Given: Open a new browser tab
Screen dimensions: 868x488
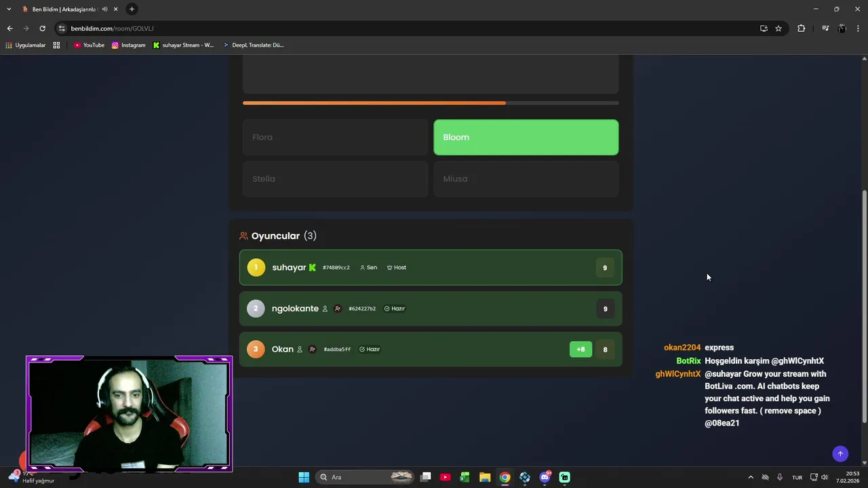Looking at the screenshot, I should point(132,9).
